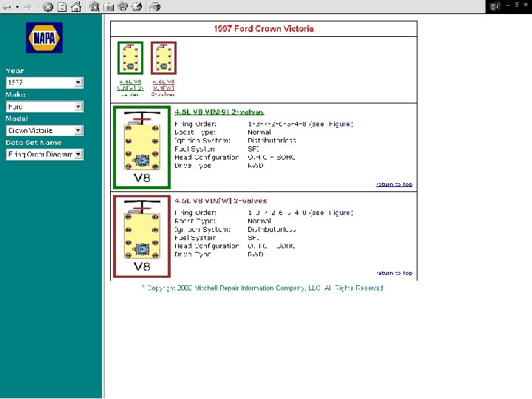Click the Head Configuration row in VIN[W] section

click(235, 246)
